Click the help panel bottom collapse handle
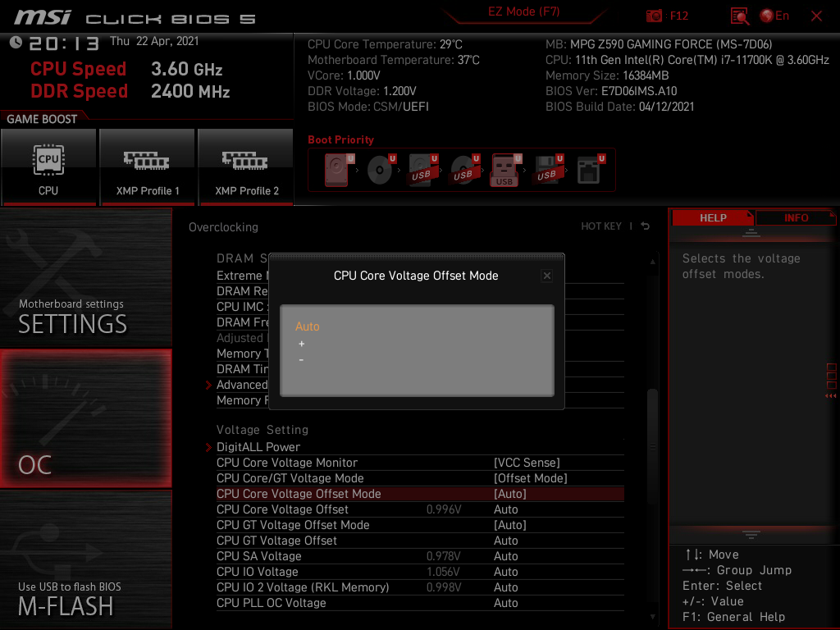840x630 pixels. pos(751,534)
